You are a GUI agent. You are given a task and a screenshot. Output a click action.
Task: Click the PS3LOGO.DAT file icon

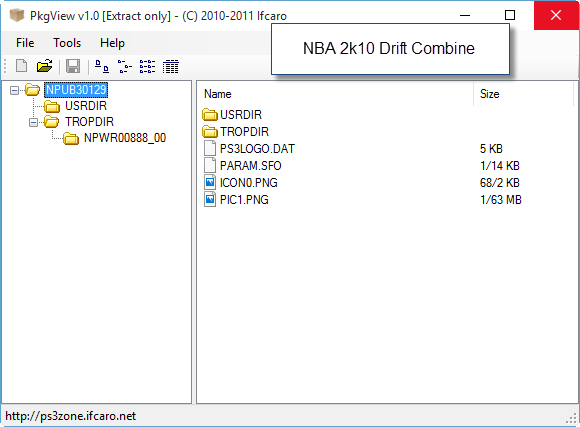coord(210,148)
